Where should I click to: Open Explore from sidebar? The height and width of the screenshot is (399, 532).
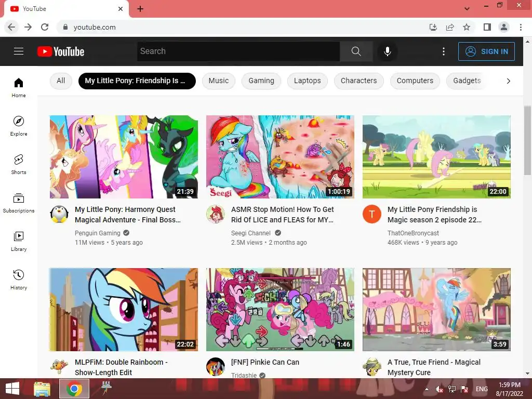click(19, 126)
